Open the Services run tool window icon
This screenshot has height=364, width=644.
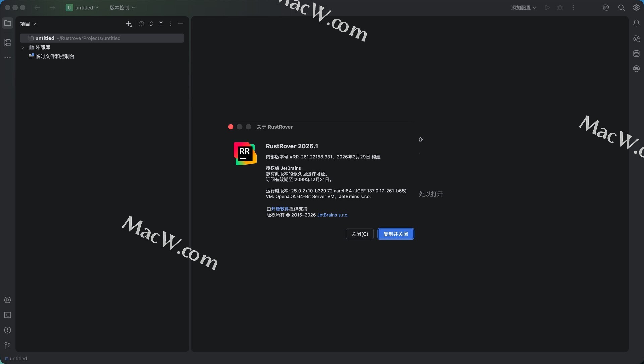click(7, 300)
